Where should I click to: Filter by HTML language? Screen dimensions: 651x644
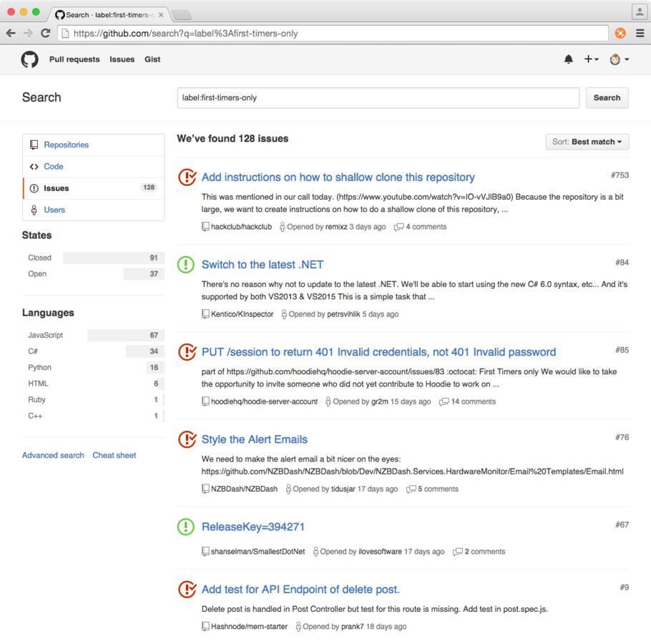coord(94,384)
